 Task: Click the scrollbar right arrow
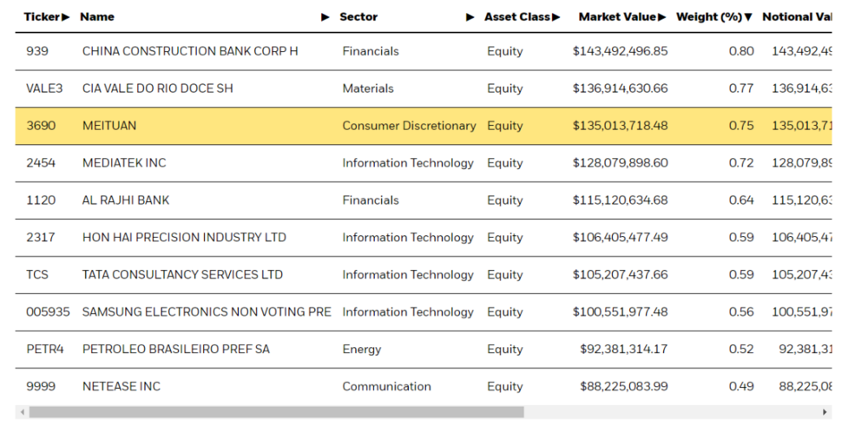point(825,412)
